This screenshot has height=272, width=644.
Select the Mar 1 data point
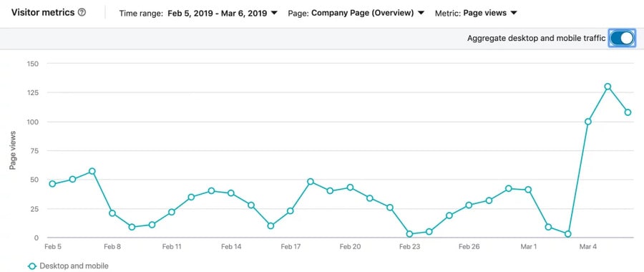coord(528,190)
